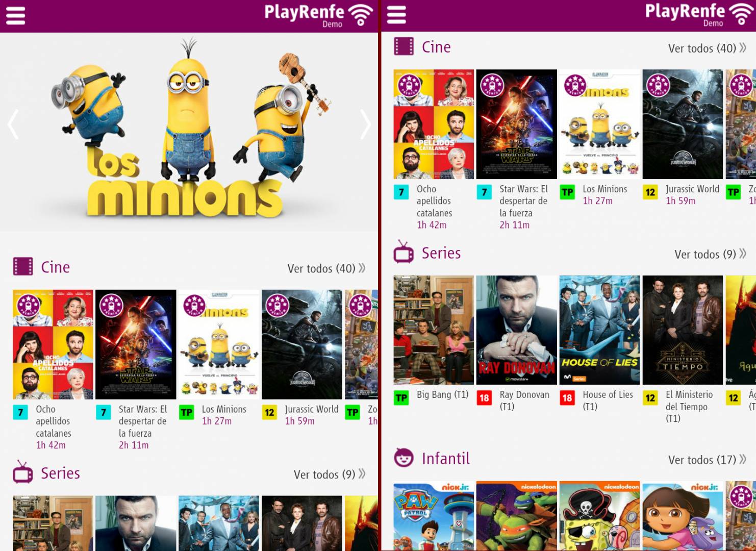This screenshot has height=551, width=756.
Task: Show next banner with right carousel arrow
Action: point(365,124)
